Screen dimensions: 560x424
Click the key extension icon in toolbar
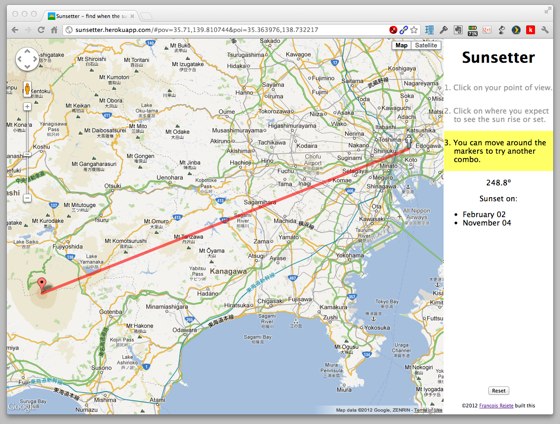click(x=444, y=30)
